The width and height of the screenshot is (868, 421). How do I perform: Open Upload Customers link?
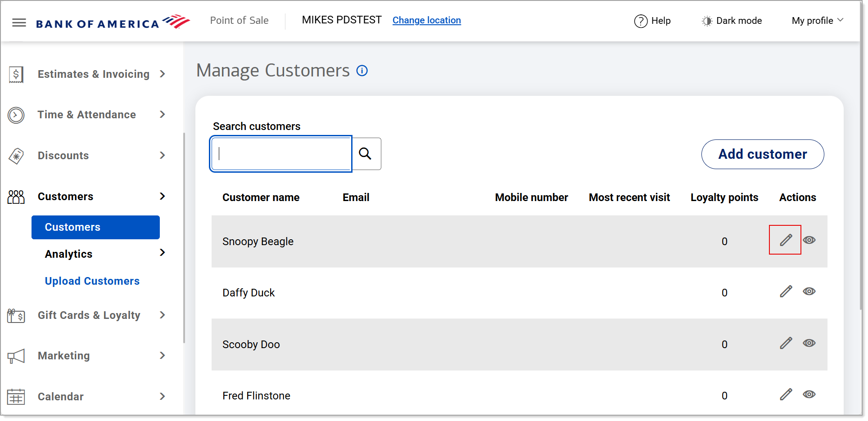[x=92, y=281]
